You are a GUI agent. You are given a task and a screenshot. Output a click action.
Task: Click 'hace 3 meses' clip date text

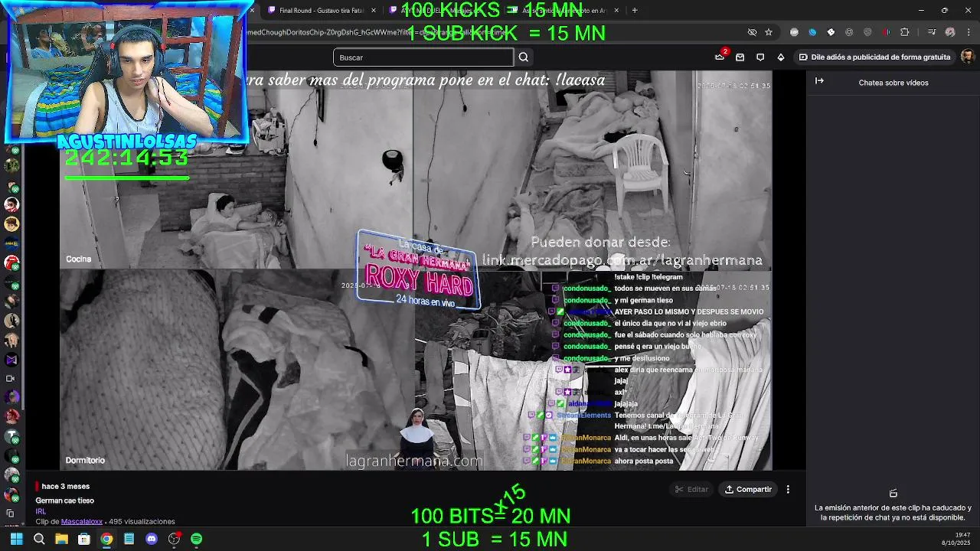[x=66, y=486]
